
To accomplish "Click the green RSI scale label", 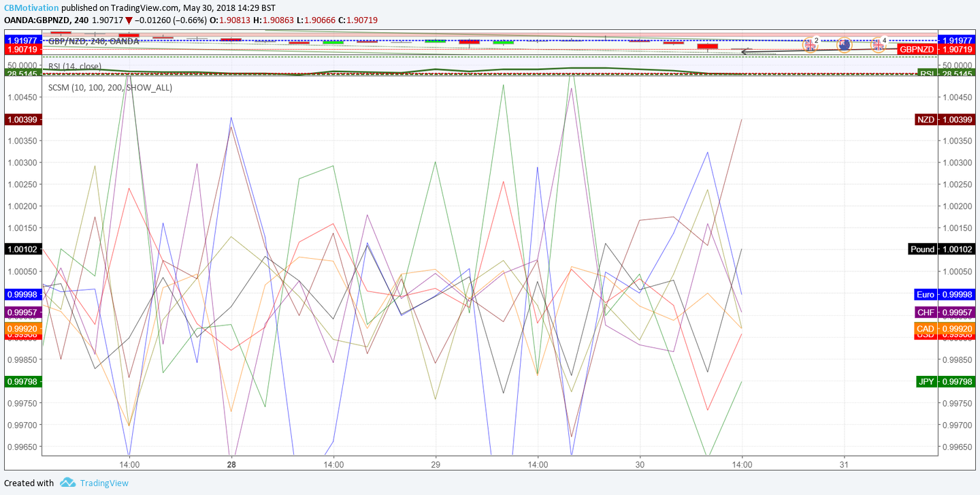I will 928,74.
